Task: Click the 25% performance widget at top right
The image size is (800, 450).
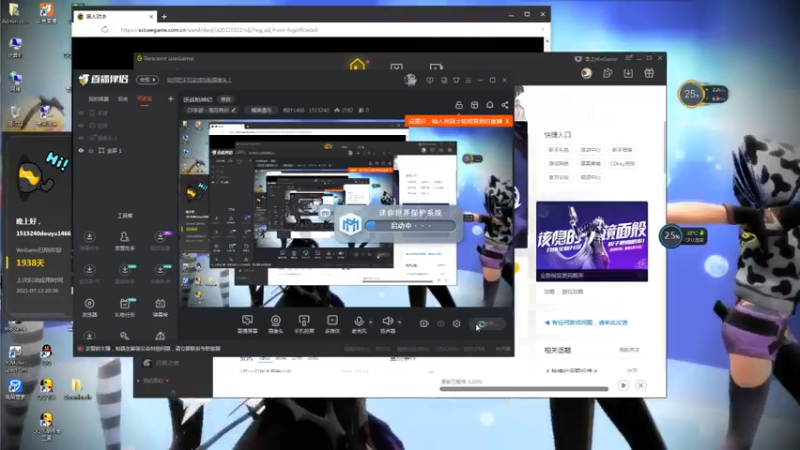Action: (x=703, y=94)
